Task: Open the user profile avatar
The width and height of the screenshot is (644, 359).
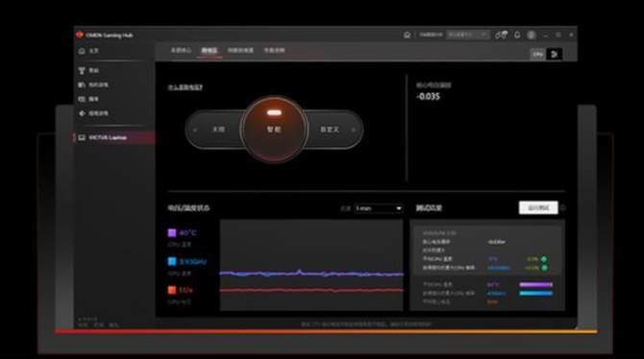Action: pyautogui.click(x=531, y=35)
